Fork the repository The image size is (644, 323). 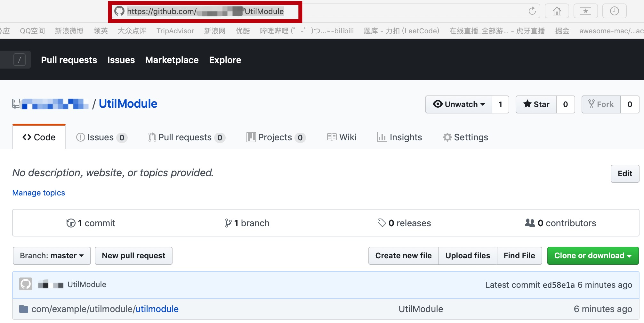click(x=601, y=104)
